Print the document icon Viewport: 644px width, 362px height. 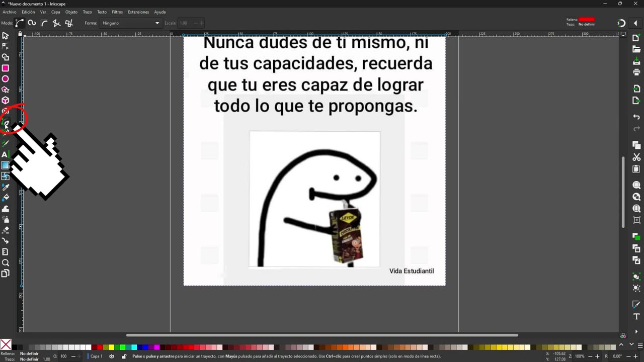636,72
